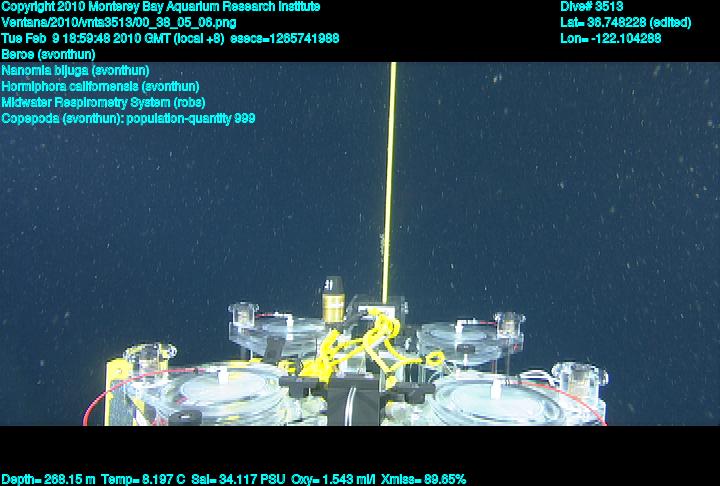Select the copyright line 'Copyright 2010 Monterey Bay Aquarium Research Institute'
The width and height of the screenshot is (720, 486).
pyautogui.click(x=161, y=6)
